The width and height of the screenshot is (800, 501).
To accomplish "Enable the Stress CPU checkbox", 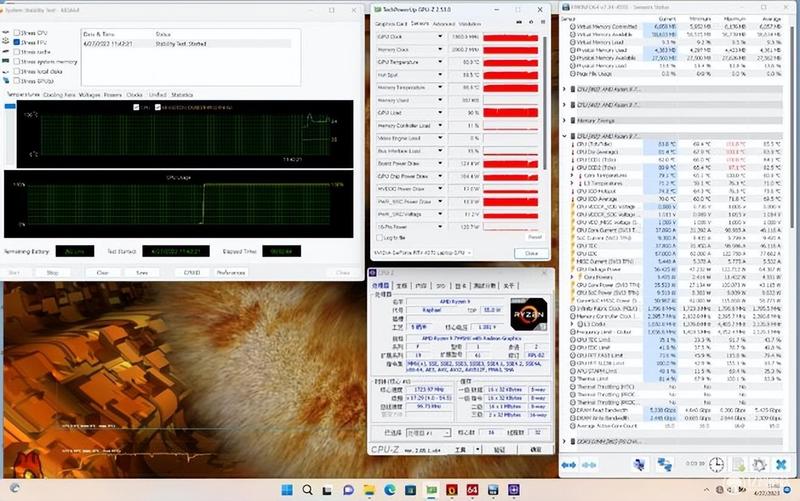I will click(x=17, y=33).
